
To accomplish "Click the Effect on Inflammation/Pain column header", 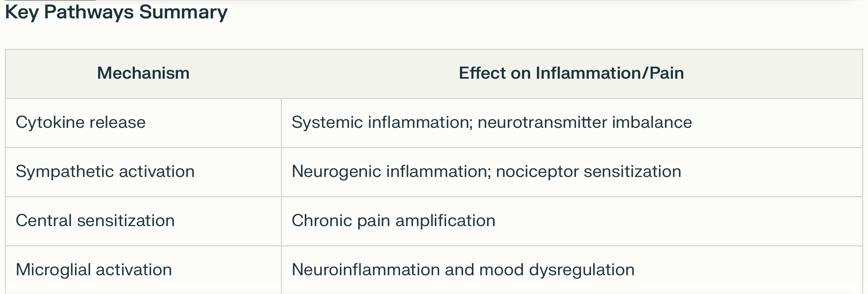I will (572, 73).
